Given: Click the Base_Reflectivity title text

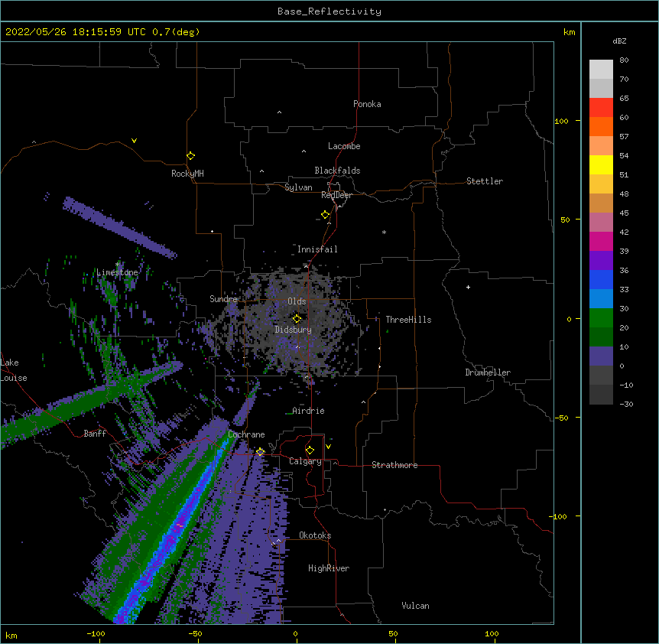Looking at the screenshot, I should click(329, 11).
